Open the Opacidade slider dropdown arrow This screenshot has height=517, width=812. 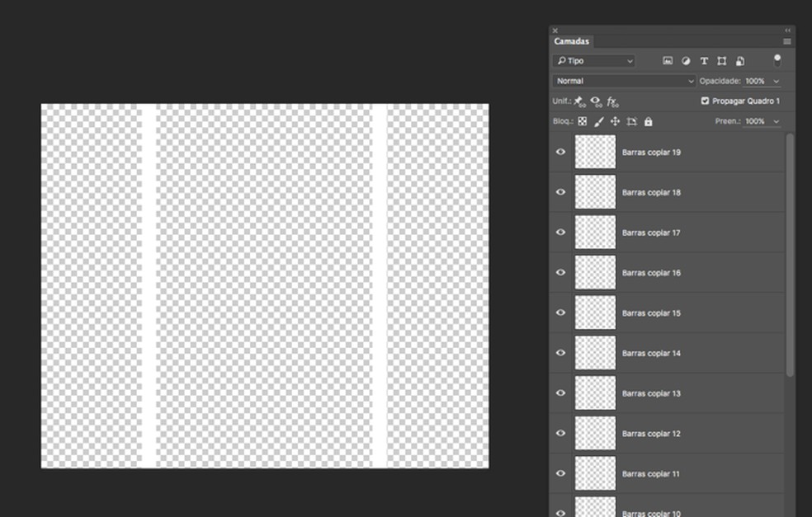pos(776,82)
